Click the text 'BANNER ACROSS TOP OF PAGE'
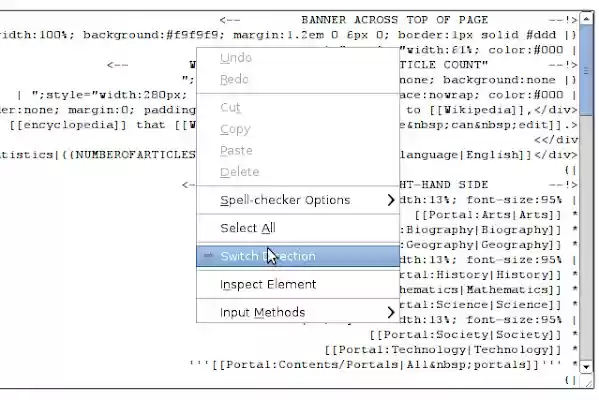This screenshot has width=599, height=400. click(x=395, y=20)
